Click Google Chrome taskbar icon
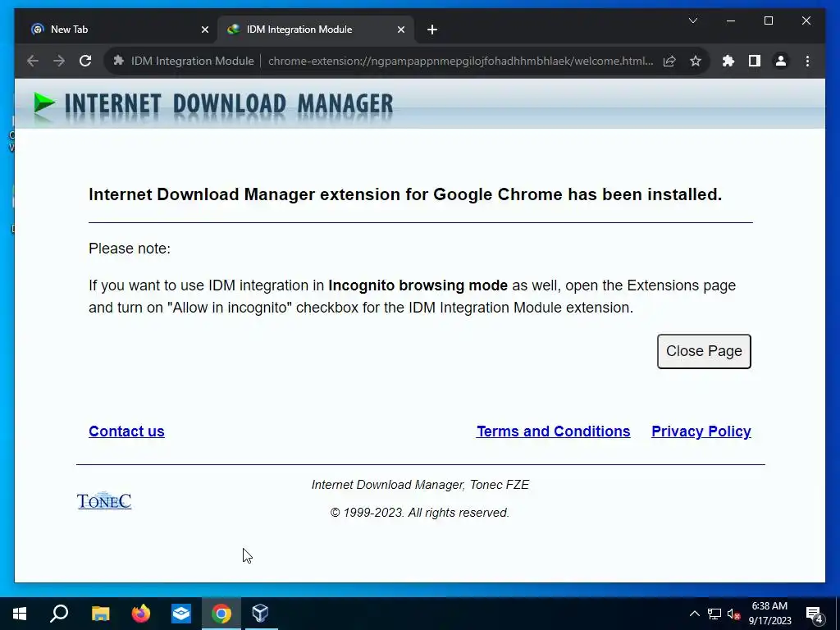Screen dimensions: 840x630 [x=221, y=614]
